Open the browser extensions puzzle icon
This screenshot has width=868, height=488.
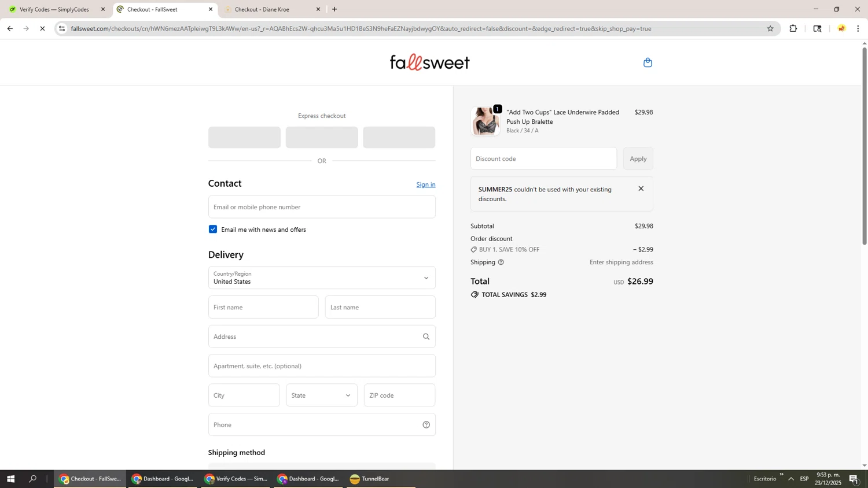pos(793,28)
